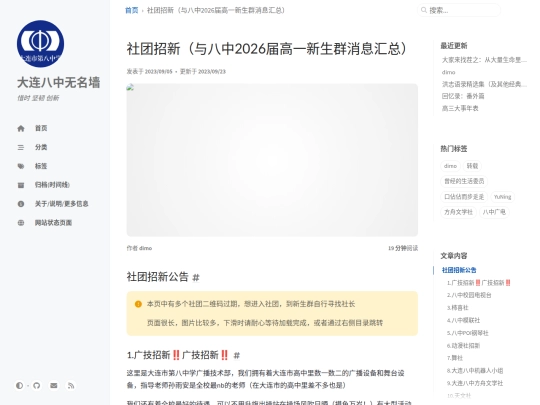Open recent post dimo
Viewport: 540px width, 405px height.
click(448, 72)
